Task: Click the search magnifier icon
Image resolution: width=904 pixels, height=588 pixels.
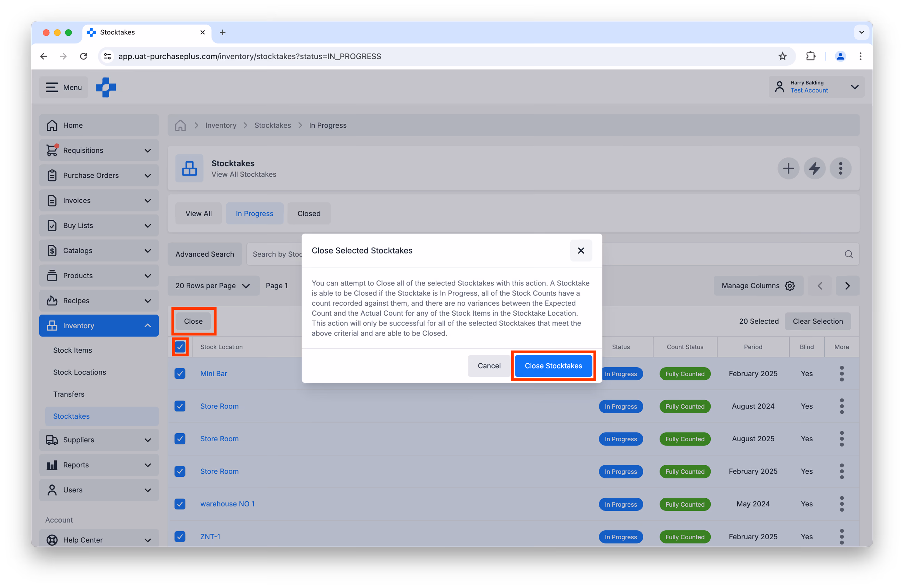Action: pos(849,254)
